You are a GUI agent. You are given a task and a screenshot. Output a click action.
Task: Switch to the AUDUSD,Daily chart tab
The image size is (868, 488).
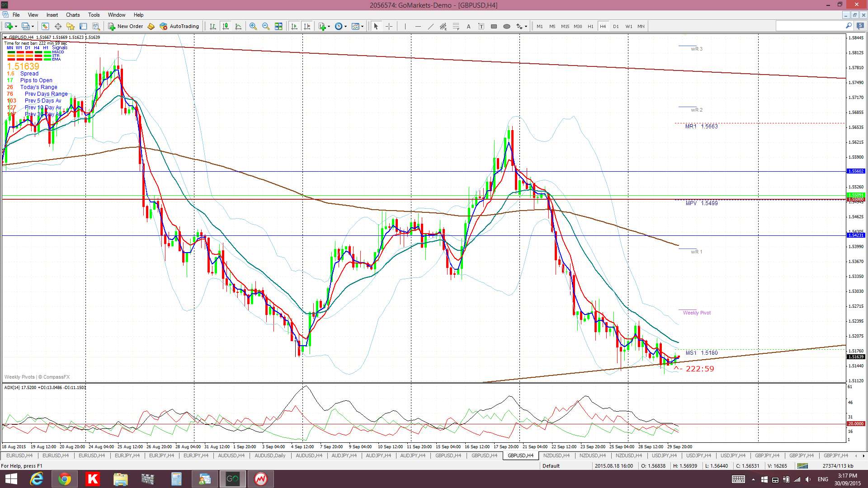(270, 455)
